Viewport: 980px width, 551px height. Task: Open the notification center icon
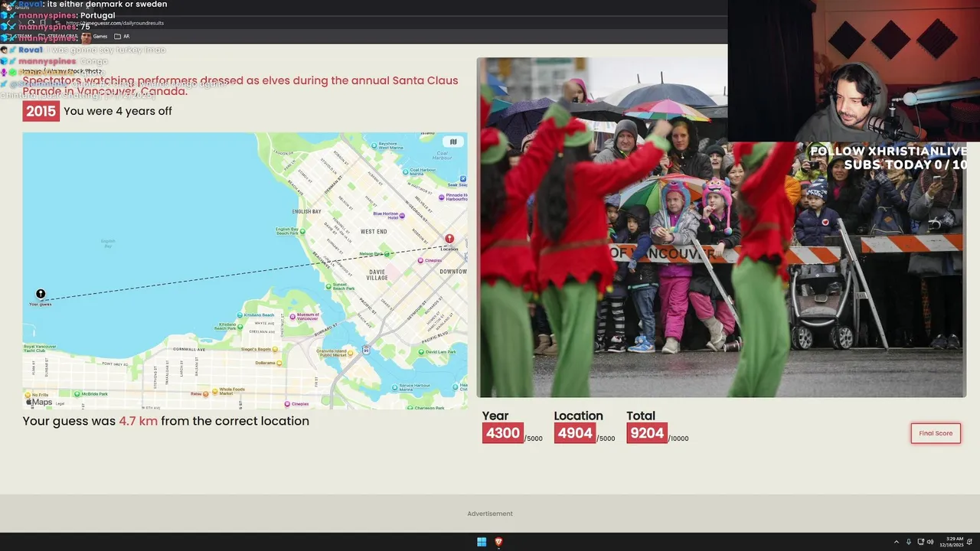969,542
